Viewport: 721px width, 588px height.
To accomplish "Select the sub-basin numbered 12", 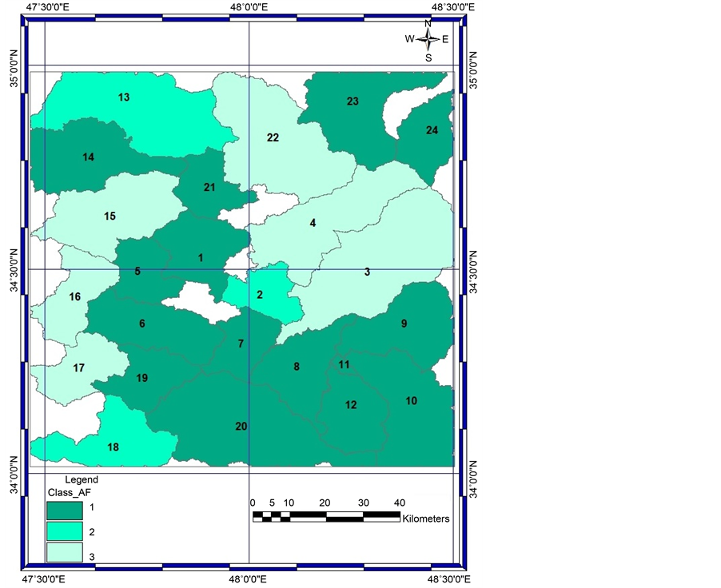I will pyautogui.click(x=351, y=405).
